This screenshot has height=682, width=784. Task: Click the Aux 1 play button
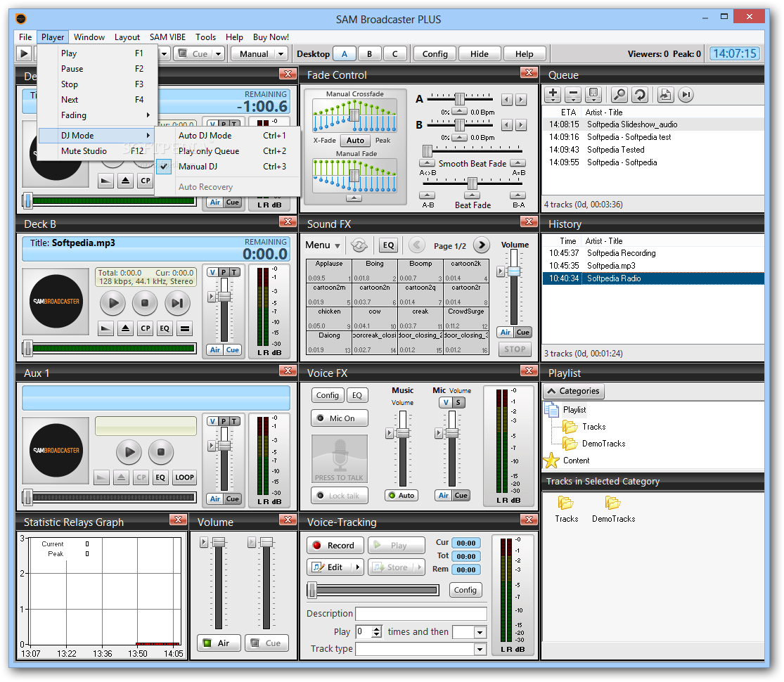click(x=129, y=452)
